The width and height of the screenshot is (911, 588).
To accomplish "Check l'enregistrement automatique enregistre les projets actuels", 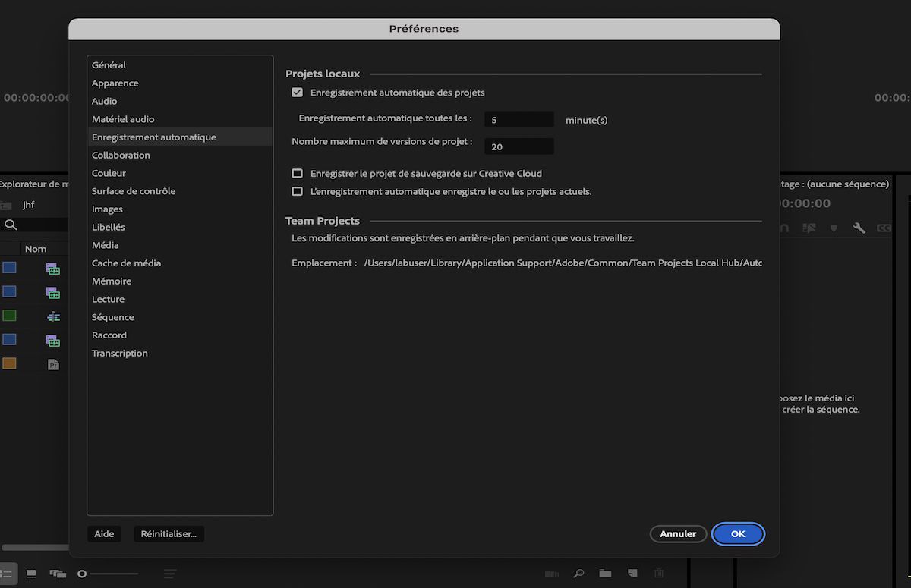I will (297, 191).
